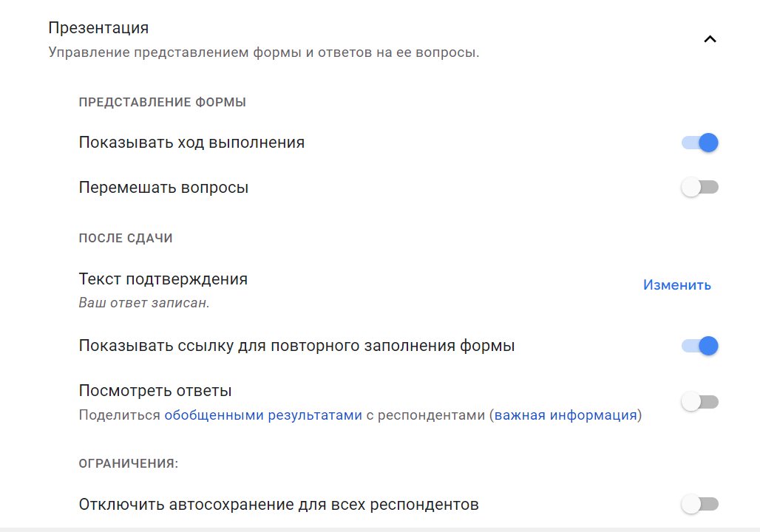Click the Показывать ссылку blue switch knob
The image size is (760, 532).
coord(708,345)
